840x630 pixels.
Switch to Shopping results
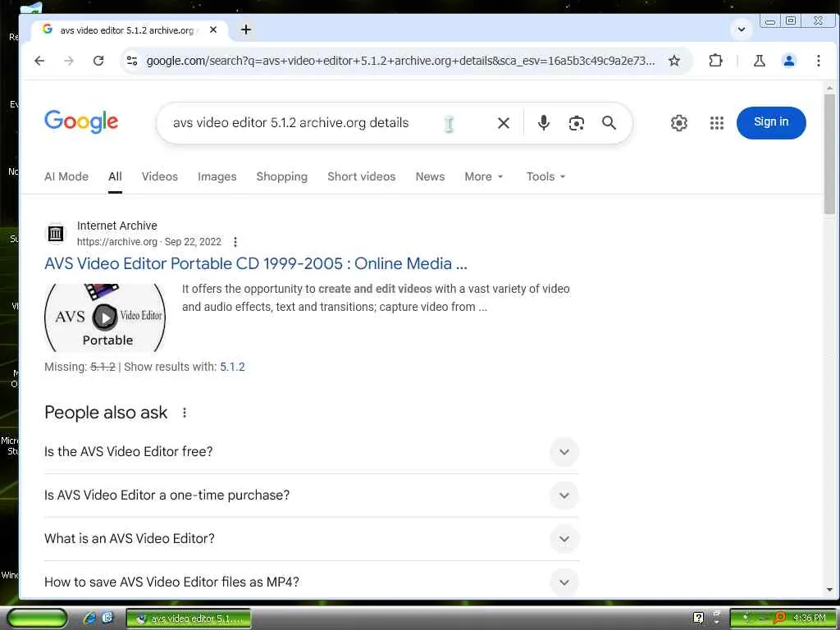282,177
